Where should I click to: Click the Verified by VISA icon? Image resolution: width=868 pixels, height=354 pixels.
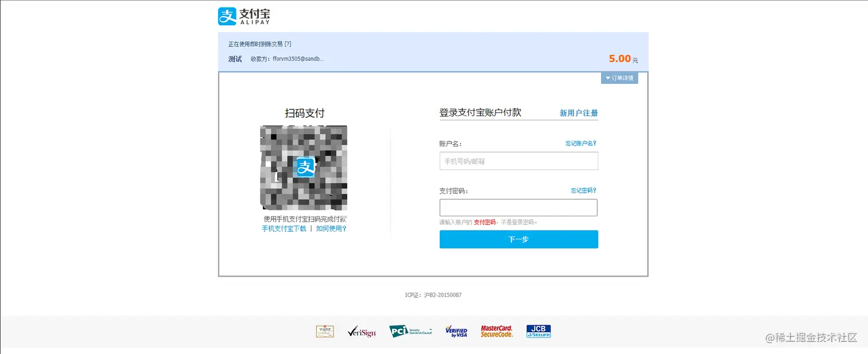click(x=456, y=331)
